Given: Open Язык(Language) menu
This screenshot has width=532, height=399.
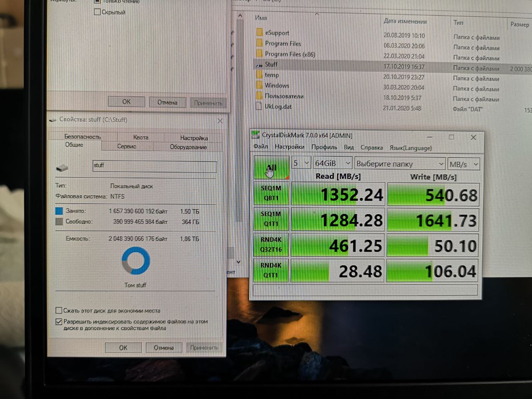Looking at the screenshot, I should pos(411,148).
